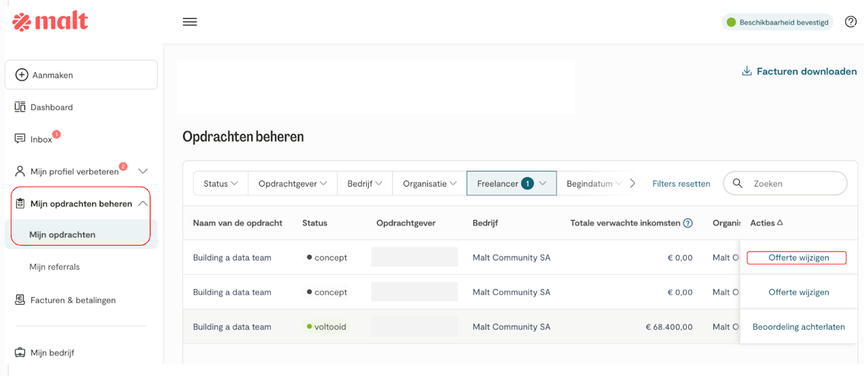Expand the Freelancer filter dropdown
The width and height of the screenshot is (868, 376).
pos(511,183)
